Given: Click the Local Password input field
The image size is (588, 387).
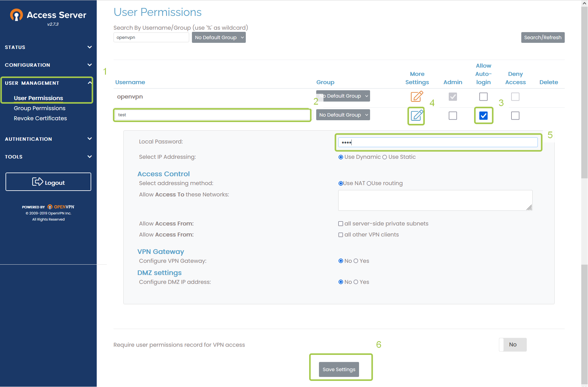Looking at the screenshot, I should click(x=437, y=142).
